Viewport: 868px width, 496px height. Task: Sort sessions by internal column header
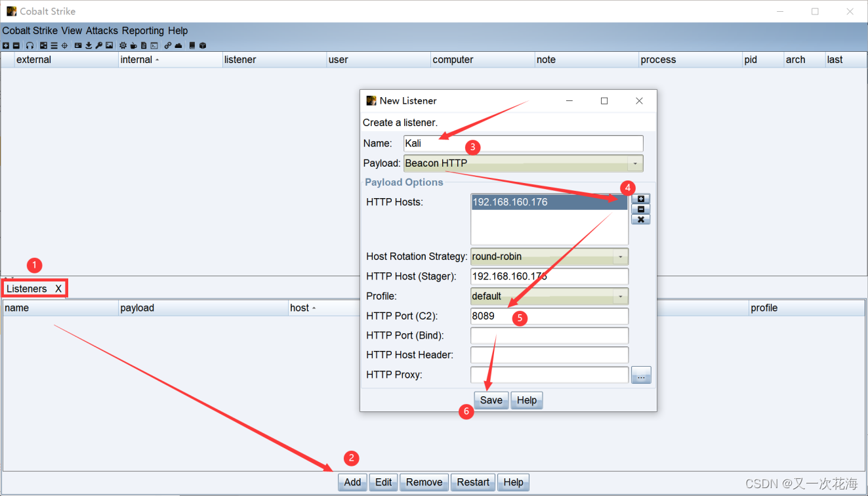pyautogui.click(x=170, y=60)
